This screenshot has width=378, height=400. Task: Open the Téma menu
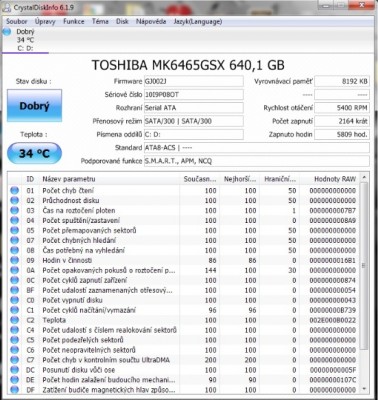click(100, 21)
